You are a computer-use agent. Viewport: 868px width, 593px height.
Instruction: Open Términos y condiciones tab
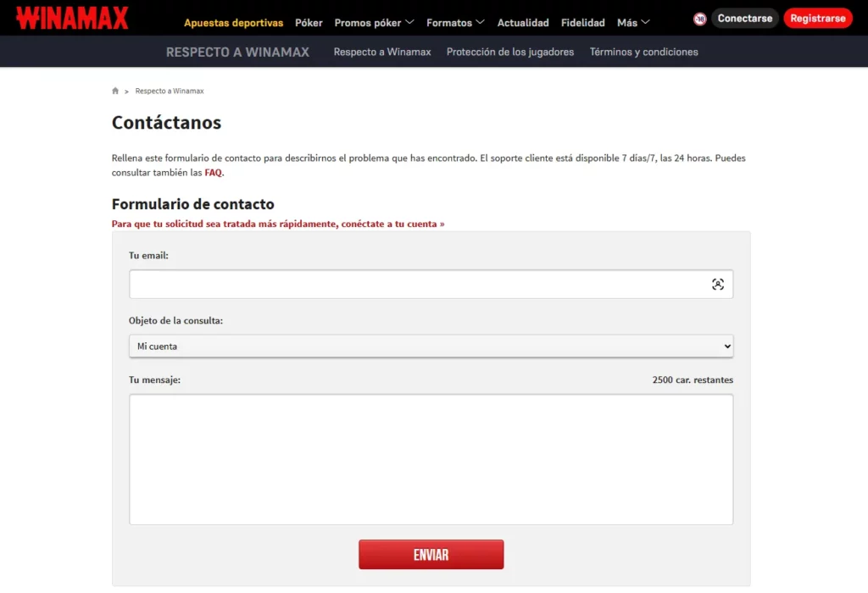[644, 52]
